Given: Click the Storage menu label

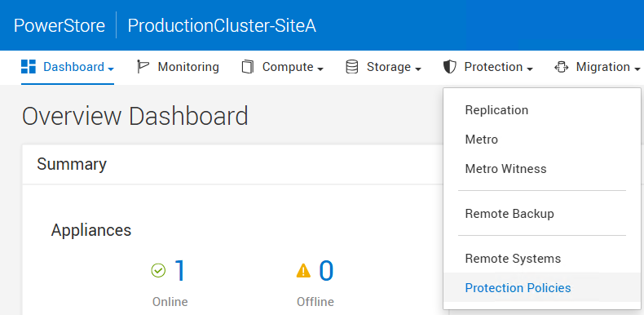Looking at the screenshot, I should [x=389, y=67].
